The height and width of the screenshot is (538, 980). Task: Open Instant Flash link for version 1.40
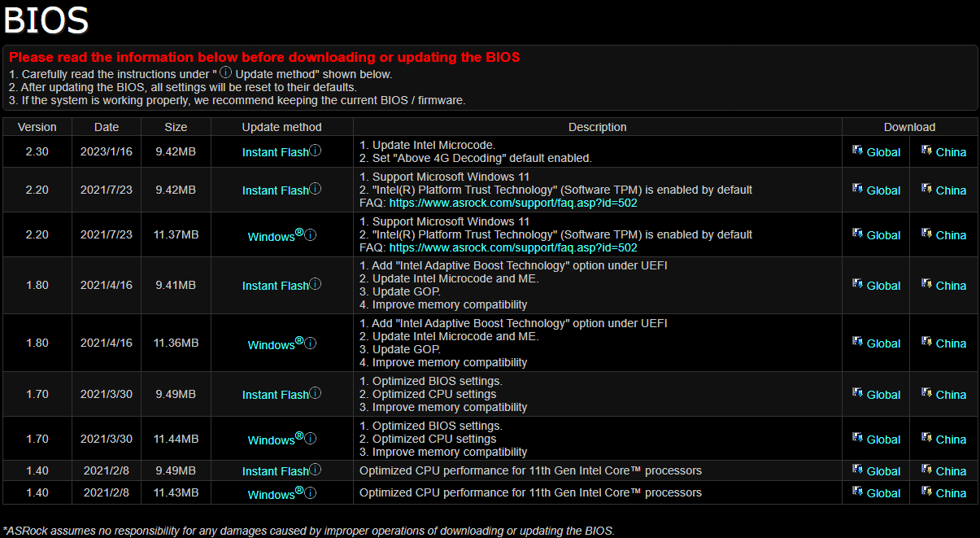(276, 471)
